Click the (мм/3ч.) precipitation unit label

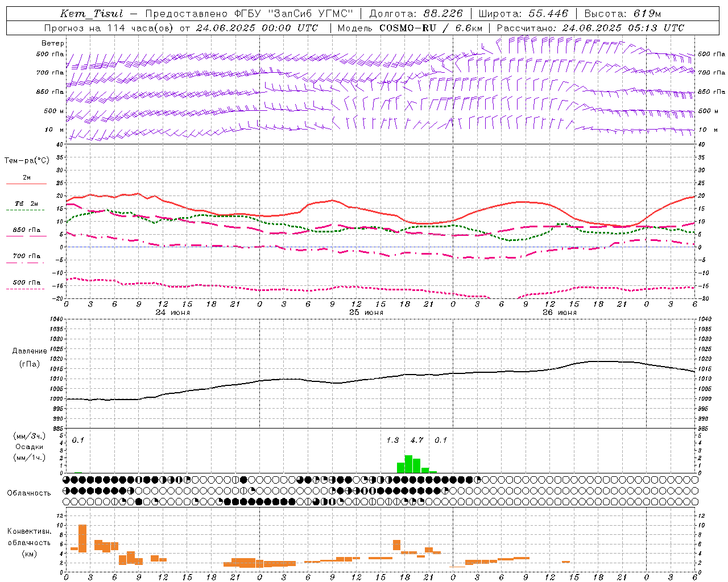tap(30, 436)
